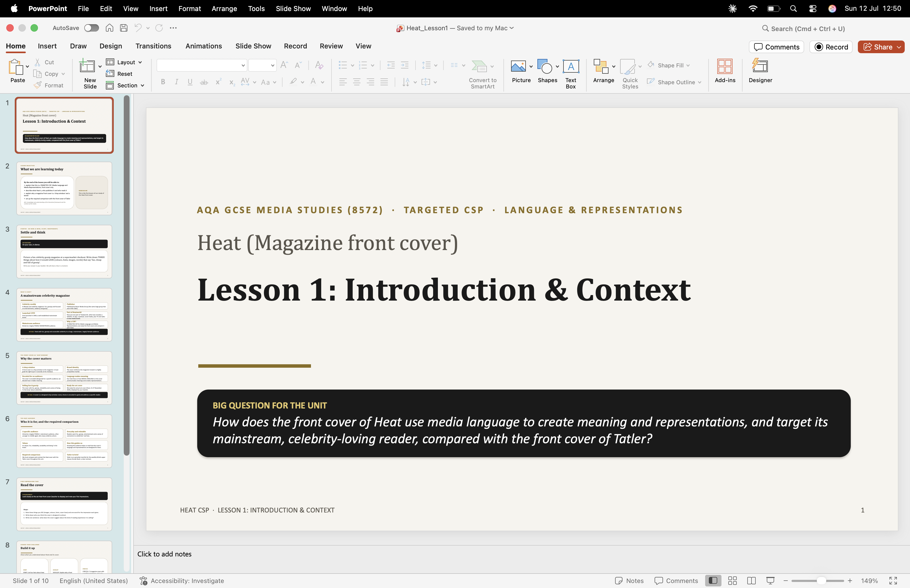Open the Shapes dropdown arrow
This screenshot has width=910, height=588.
[557, 66]
